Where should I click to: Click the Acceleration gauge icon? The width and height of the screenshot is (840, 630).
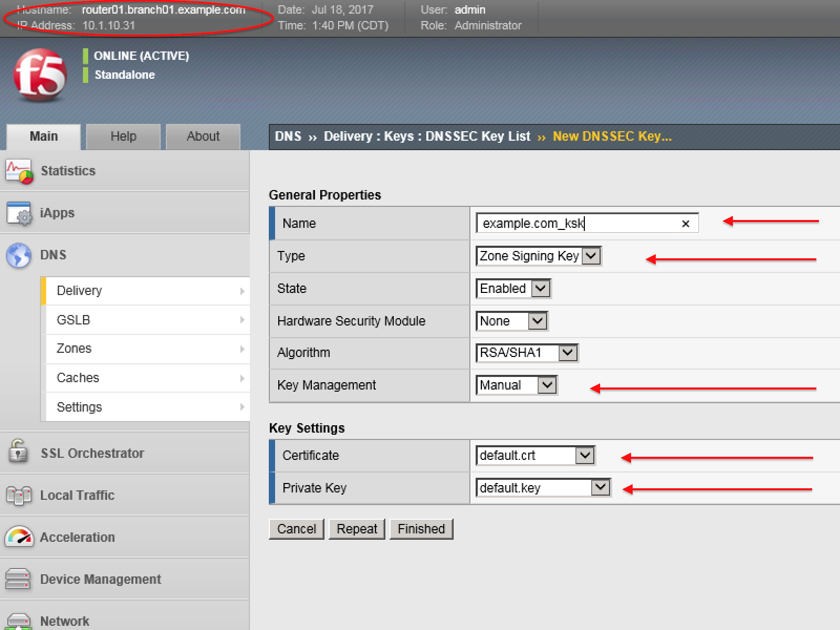pos(19,537)
